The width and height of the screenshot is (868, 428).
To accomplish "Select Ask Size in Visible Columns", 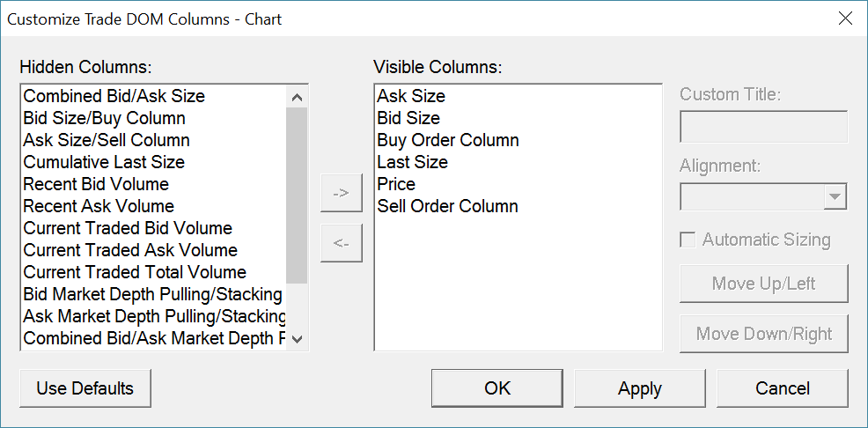I will click(411, 96).
